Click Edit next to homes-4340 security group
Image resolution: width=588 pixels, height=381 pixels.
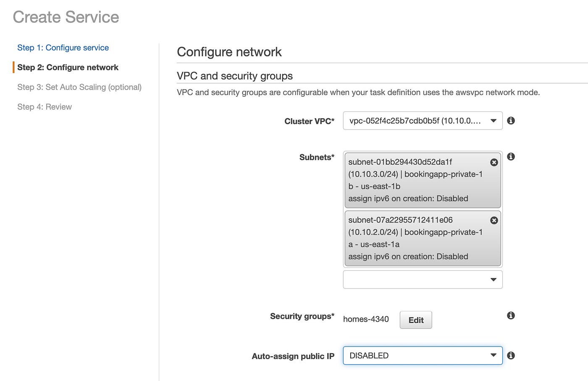pos(415,320)
